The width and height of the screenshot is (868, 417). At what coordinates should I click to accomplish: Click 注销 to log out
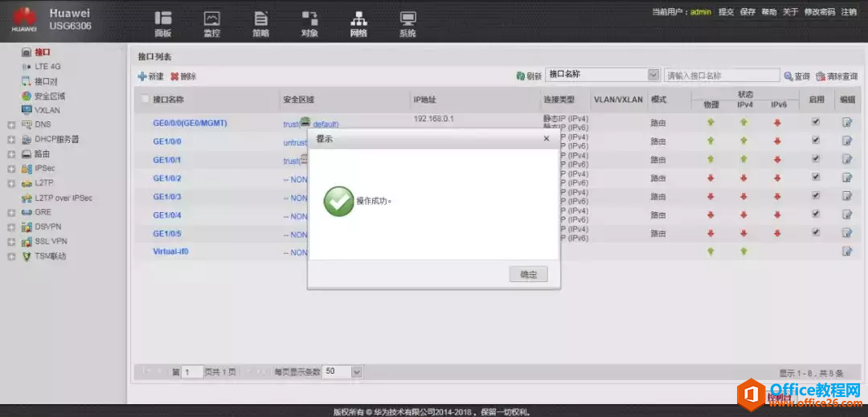(x=850, y=11)
